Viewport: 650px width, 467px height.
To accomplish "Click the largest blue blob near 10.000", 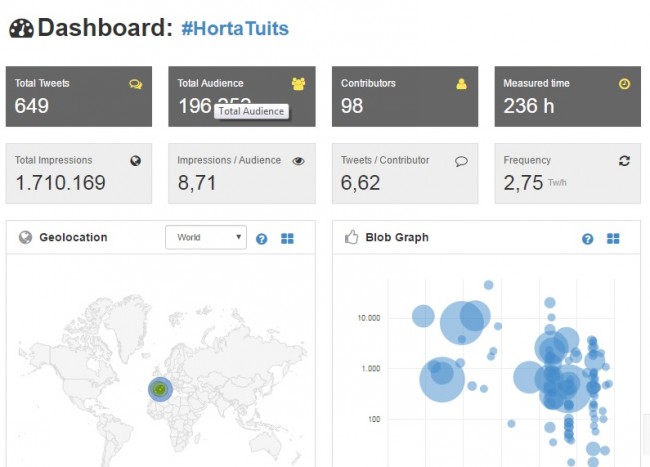I will (x=461, y=319).
